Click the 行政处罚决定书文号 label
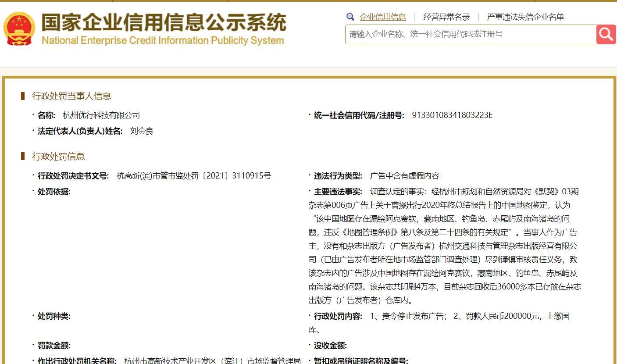 (73, 176)
